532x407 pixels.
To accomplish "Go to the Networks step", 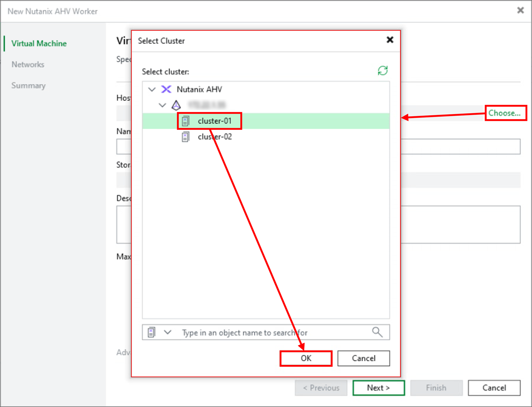I will tap(28, 64).
